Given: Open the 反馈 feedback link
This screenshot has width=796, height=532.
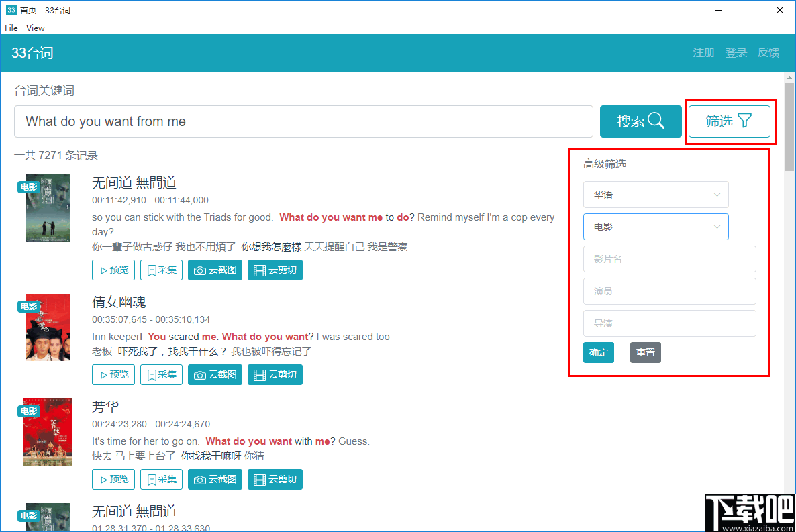Looking at the screenshot, I should [768, 53].
